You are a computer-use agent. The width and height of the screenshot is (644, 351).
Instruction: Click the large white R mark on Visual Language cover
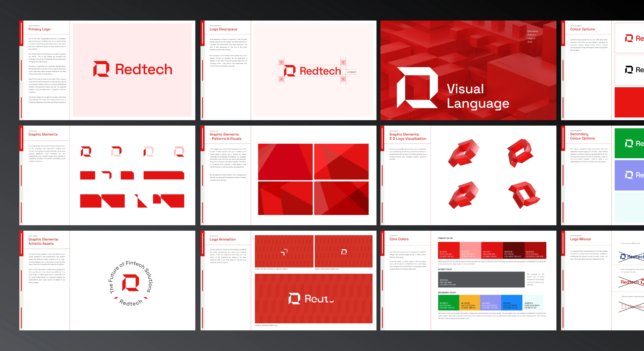(x=417, y=87)
